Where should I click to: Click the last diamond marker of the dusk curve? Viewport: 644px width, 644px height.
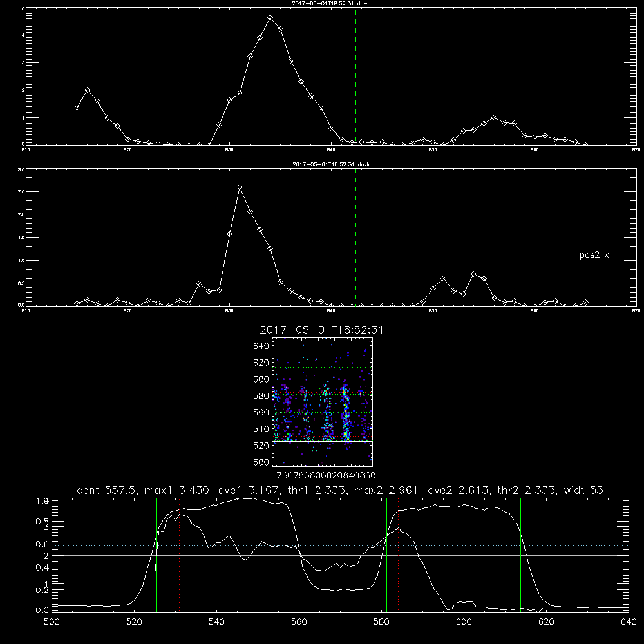[x=585, y=302]
